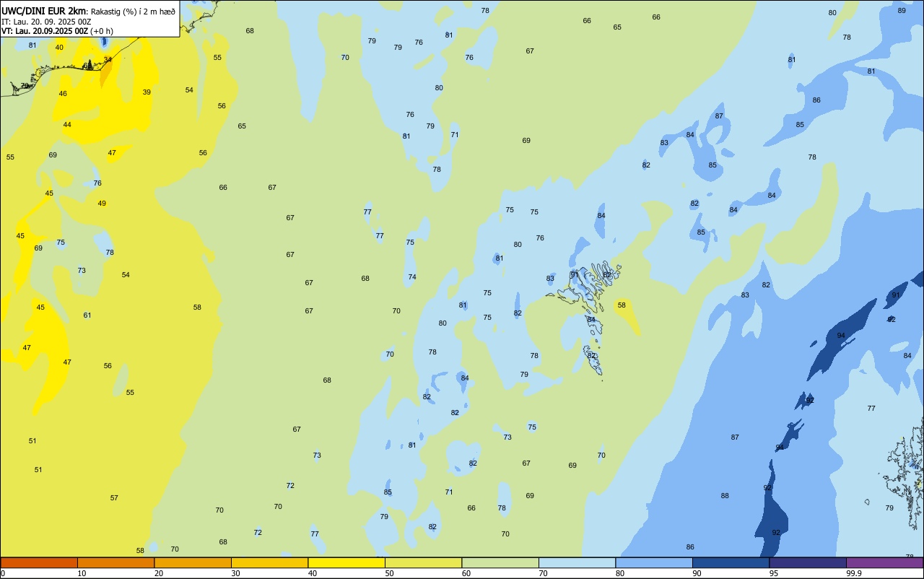Click the map value '74' on the map
This screenshot has width=924, height=579.
(412, 277)
